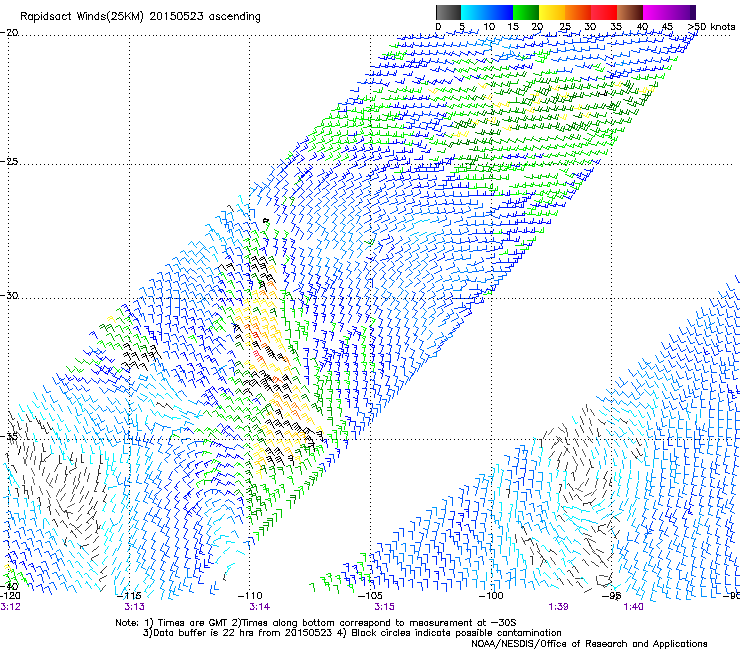
Task: Click the '3:12' pass time label
Action: (x=10, y=607)
